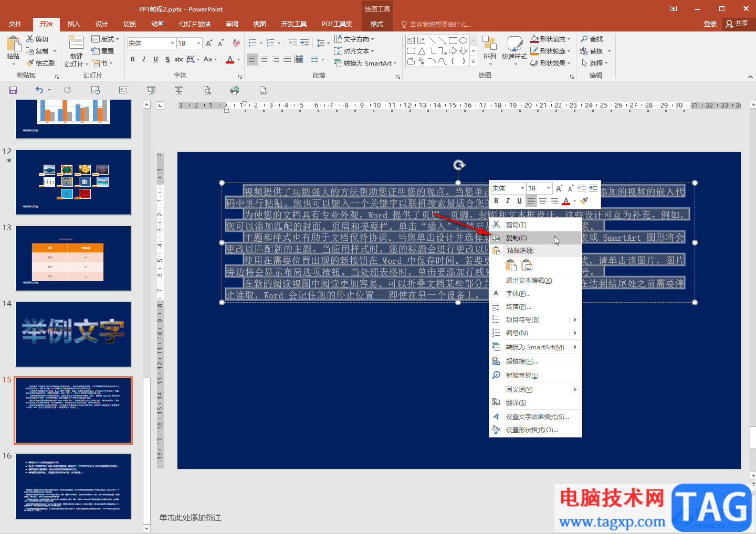Screen dimensions: 756x534
Task: Choose Translate (翻译) in context menu
Action: pyautogui.click(x=535, y=402)
